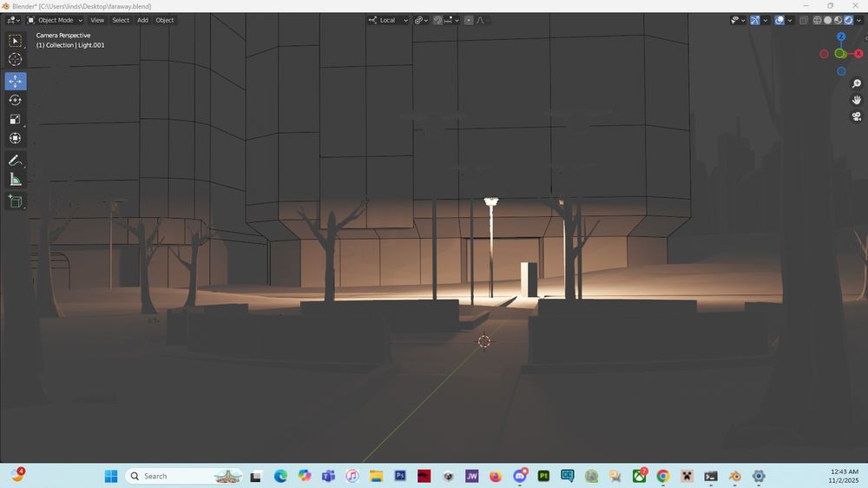Image resolution: width=868 pixels, height=488 pixels.
Task: Select the Transform tool
Action: tap(15, 138)
